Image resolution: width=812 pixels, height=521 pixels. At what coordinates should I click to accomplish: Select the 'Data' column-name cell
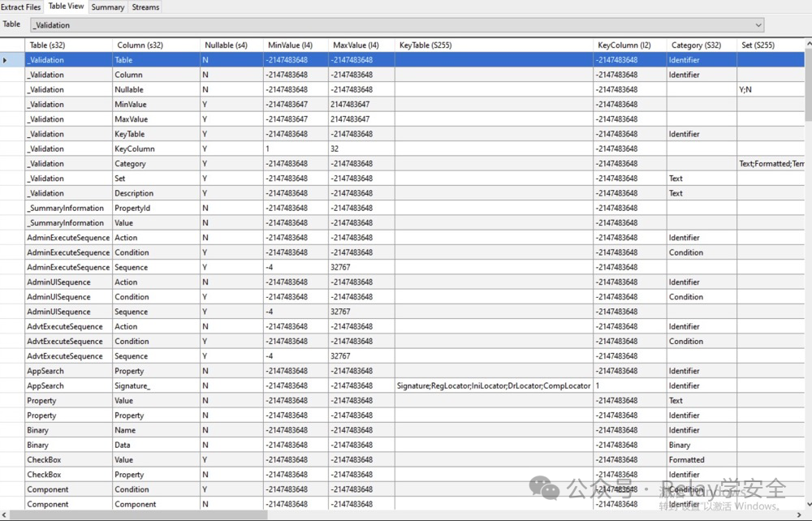156,445
